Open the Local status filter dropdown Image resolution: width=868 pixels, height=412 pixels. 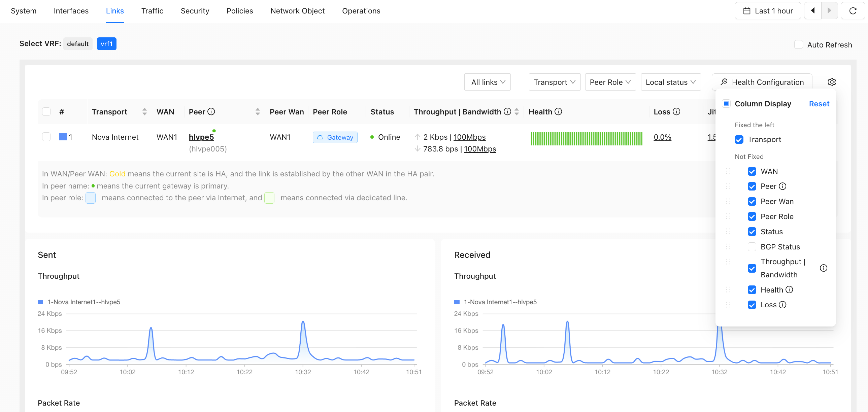click(671, 82)
